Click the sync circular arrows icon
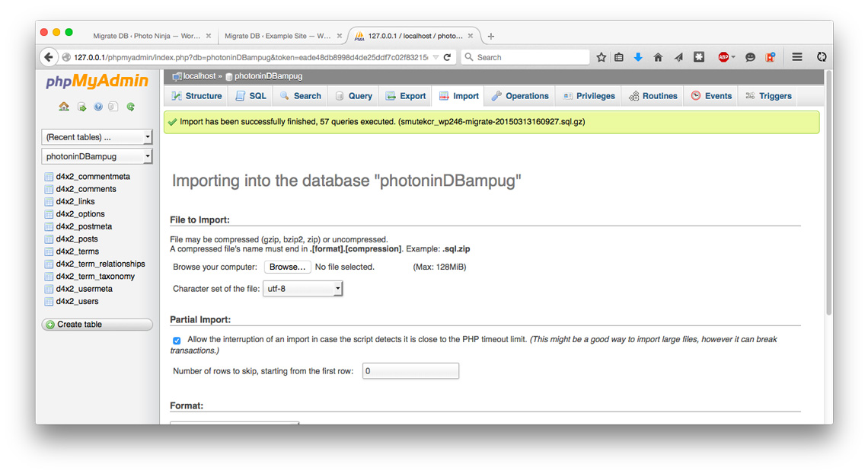This screenshot has height=474, width=868. (x=822, y=57)
